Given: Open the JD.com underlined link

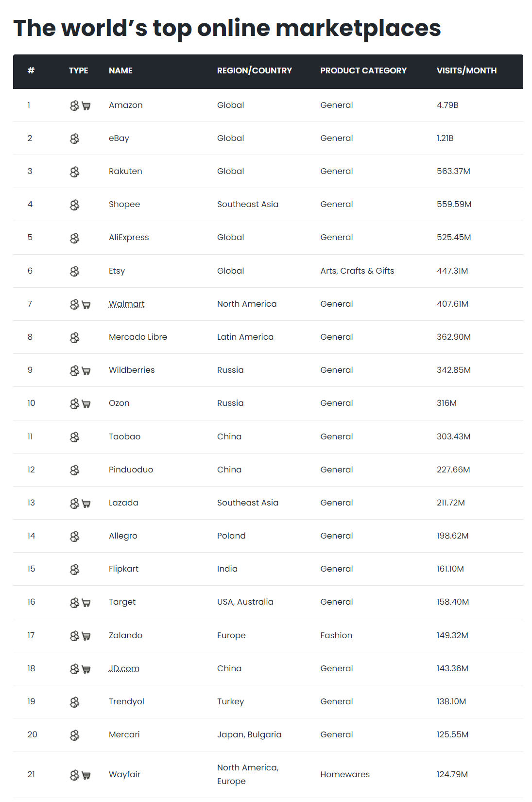Looking at the screenshot, I should point(124,668).
